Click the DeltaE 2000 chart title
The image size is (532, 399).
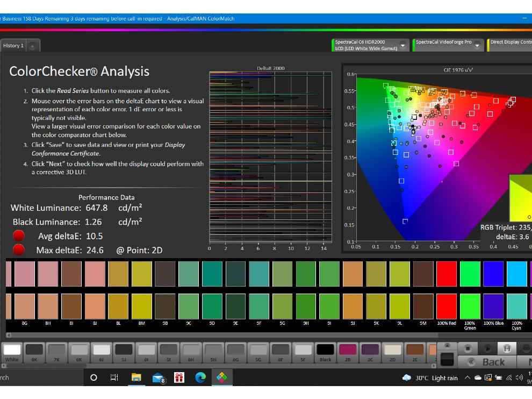(x=270, y=68)
